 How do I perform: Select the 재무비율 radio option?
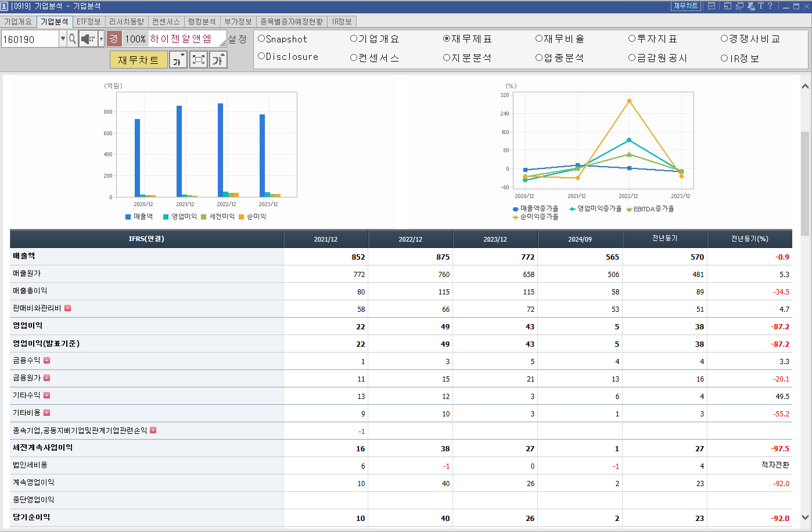[539, 39]
